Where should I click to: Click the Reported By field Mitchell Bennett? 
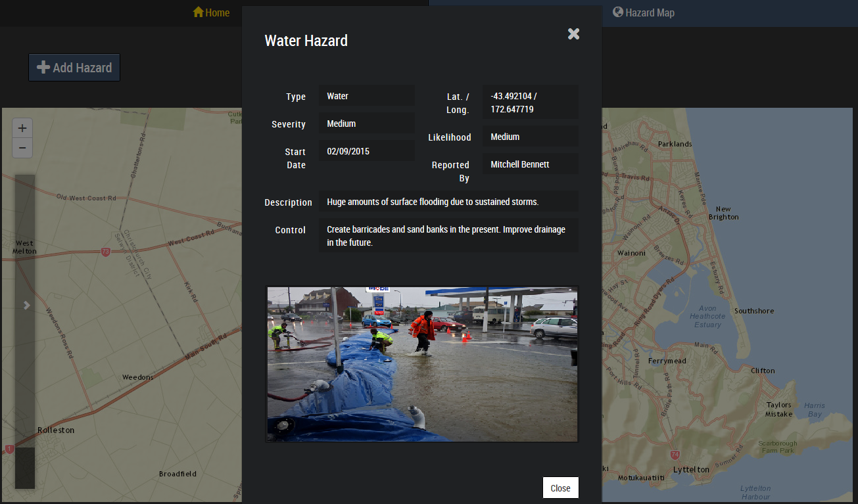[530, 164]
